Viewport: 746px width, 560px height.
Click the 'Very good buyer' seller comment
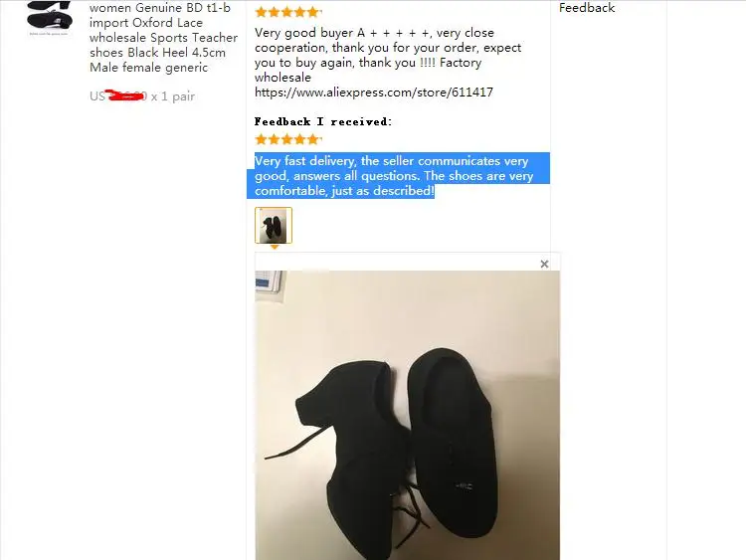tap(388, 55)
